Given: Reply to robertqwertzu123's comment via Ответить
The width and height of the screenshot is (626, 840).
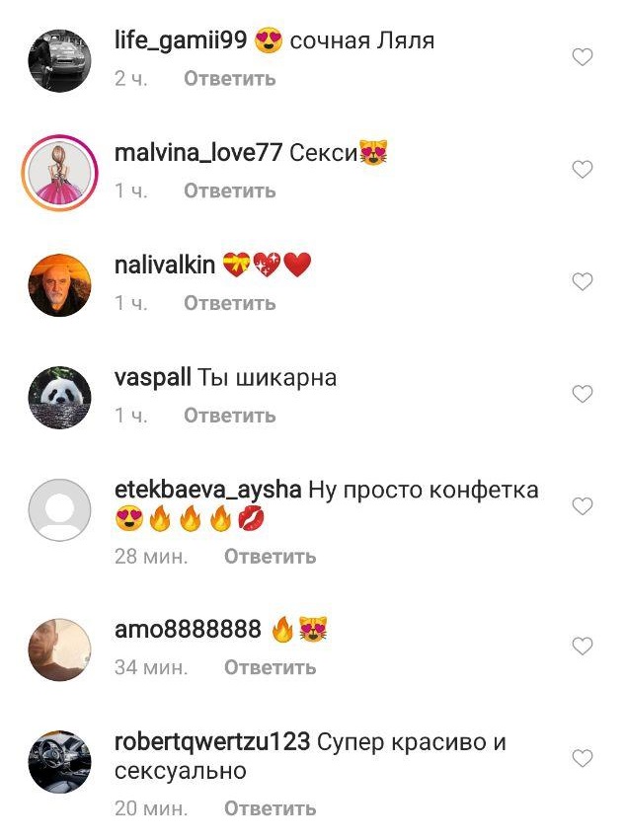Looking at the screenshot, I should [271, 808].
